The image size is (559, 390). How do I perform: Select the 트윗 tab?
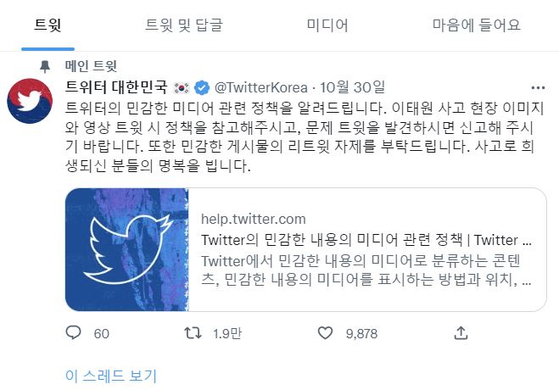click(x=48, y=25)
